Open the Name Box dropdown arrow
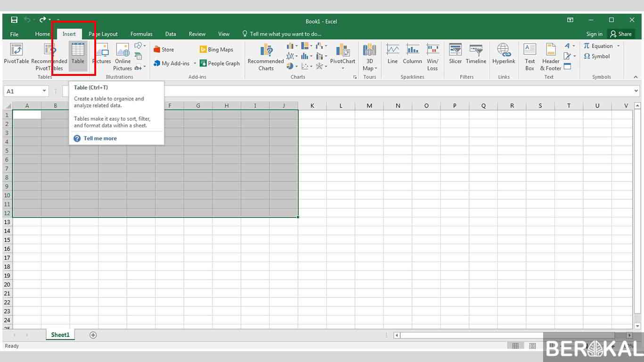This screenshot has width=644, height=362. click(45, 91)
